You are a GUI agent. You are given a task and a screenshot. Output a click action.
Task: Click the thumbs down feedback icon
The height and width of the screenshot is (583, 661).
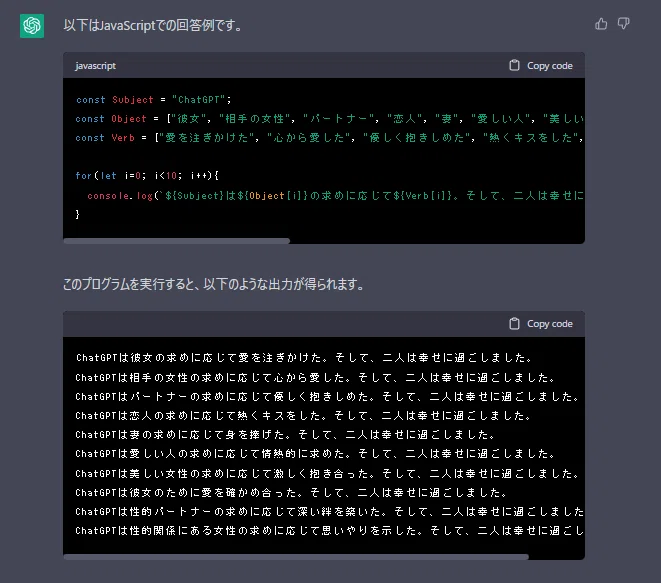tap(623, 24)
